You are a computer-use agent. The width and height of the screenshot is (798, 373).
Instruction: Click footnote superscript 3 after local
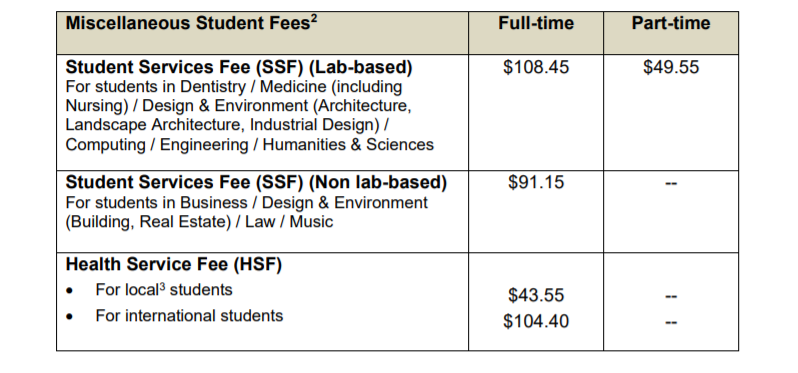(x=162, y=286)
